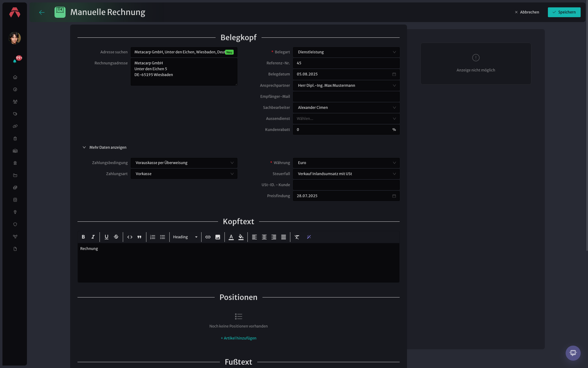
Task: Open the Zahlungsart dropdown
Action: (184, 174)
